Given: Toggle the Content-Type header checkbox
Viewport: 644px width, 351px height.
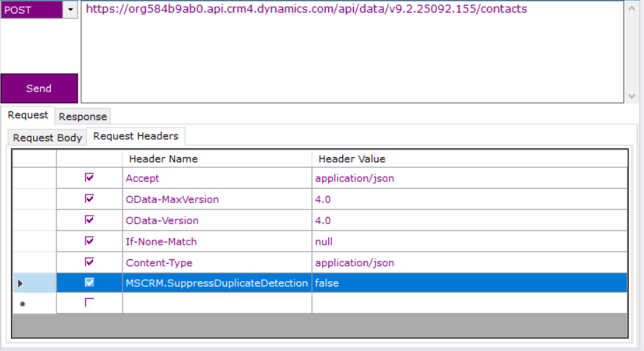Looking at the screenshot, I should pos(89,262).
